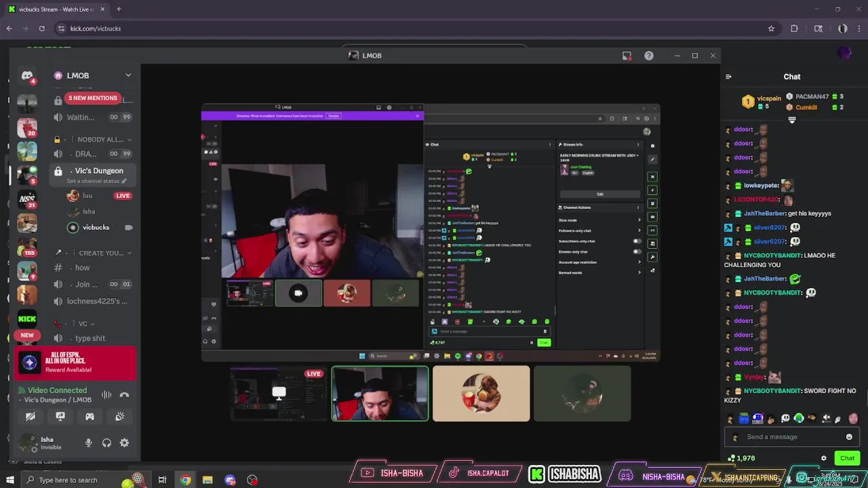Expand the LMOB server dropdown

click(x=128, y=75)
